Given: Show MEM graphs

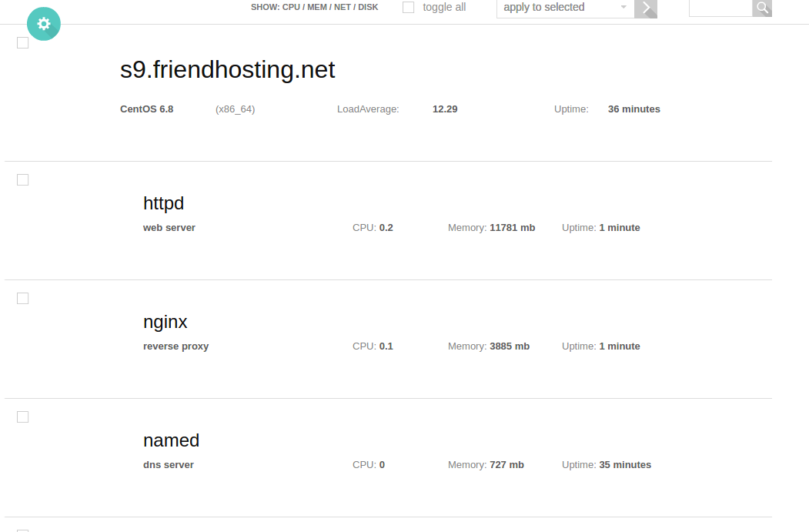Looking at the screenshot, I should point(317,7).
